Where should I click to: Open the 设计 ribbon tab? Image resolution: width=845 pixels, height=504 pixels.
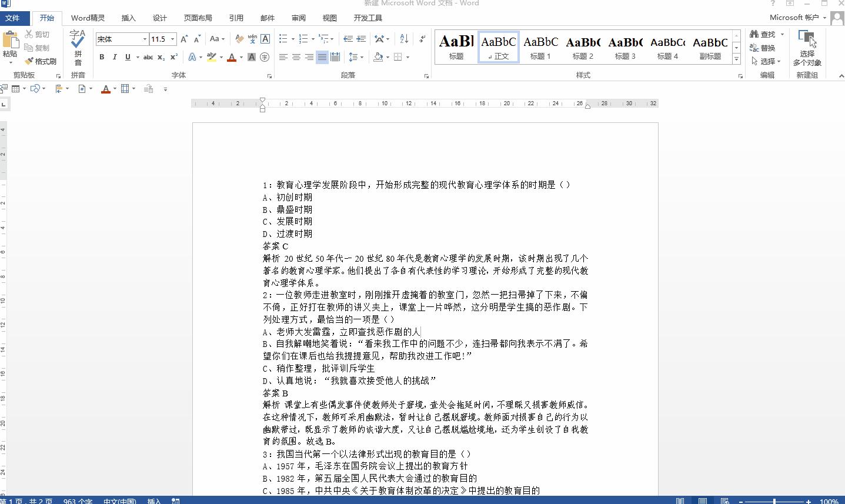159,18
